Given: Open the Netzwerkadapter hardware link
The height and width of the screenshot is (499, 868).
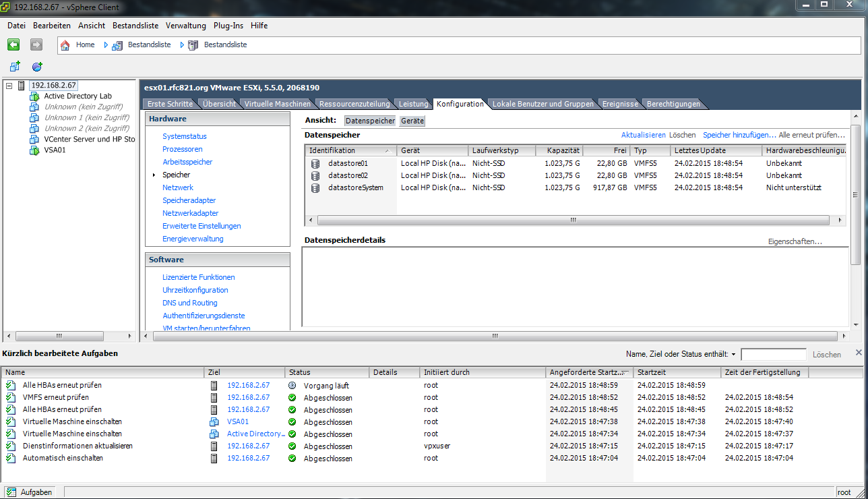Looking at the screenshot, I should pyautogui.click(x=190, y=213).
